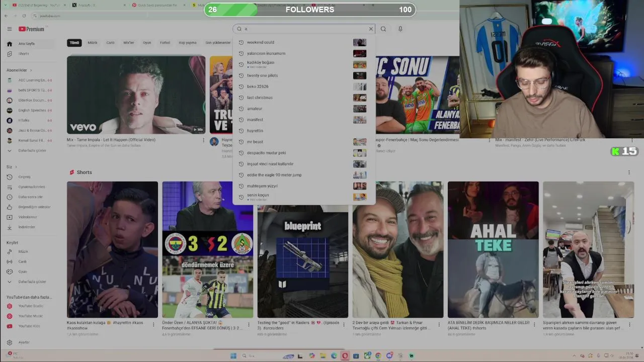Open Geçmiş history in sidebar
The height and width of the screenshot is (362, 644).
click(x=30, y=177)
